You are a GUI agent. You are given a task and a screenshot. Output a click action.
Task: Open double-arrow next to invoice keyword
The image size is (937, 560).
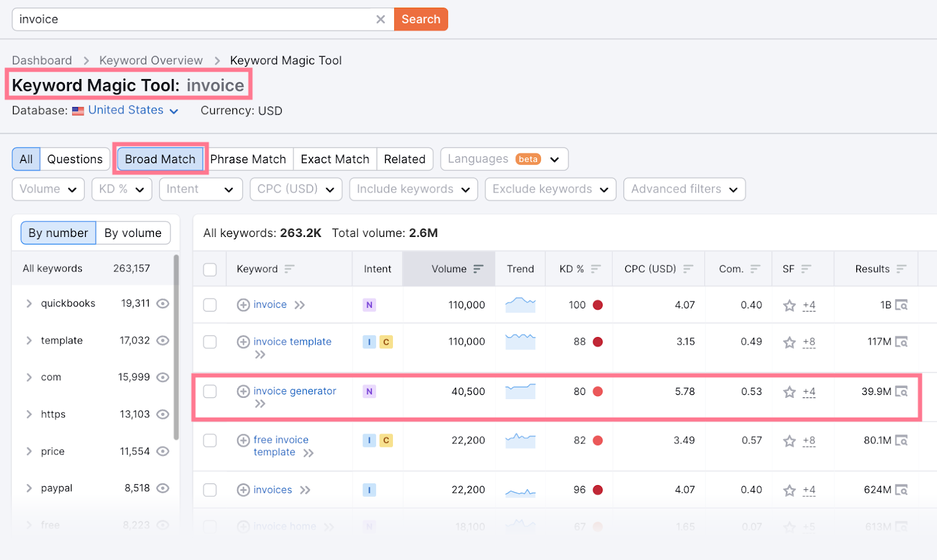[300, 305]
